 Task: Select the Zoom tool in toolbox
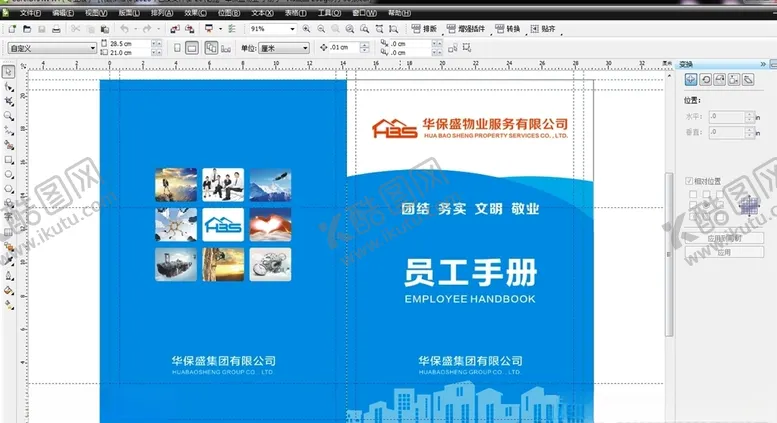[8, 116]
